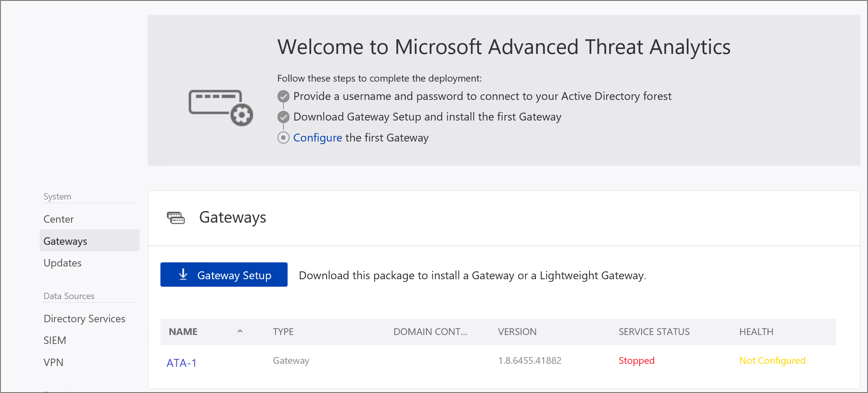Click the System section heading
The width and height of the screenshot is (868, 393).
[57, 196]
